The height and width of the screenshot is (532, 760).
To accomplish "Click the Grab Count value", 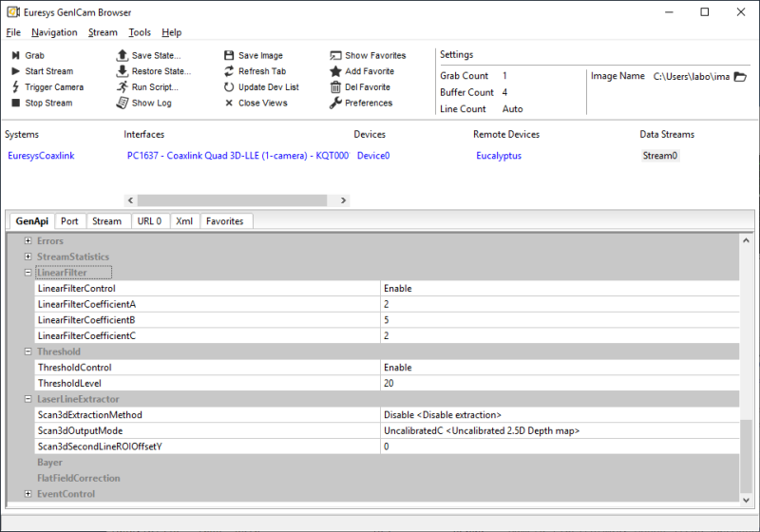I will click(x=504, y=76).
